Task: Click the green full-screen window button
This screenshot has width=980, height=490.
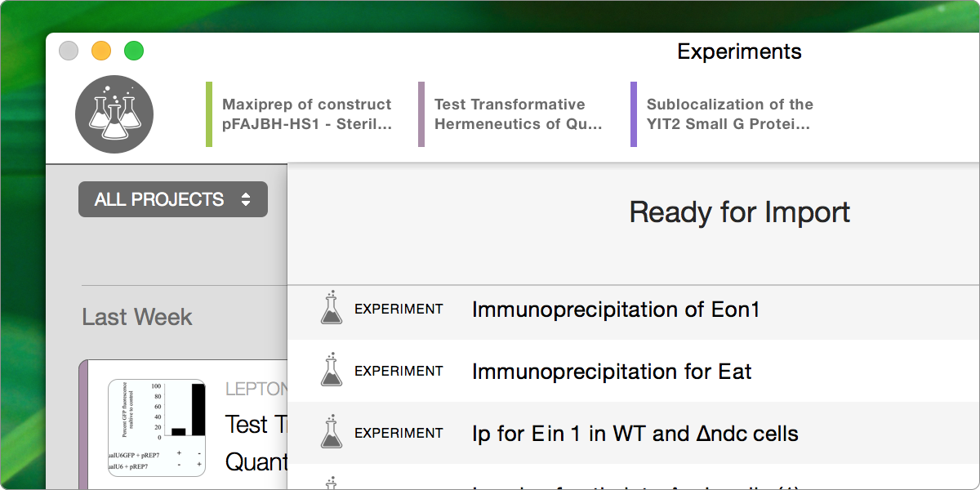Action: (134, 51)
